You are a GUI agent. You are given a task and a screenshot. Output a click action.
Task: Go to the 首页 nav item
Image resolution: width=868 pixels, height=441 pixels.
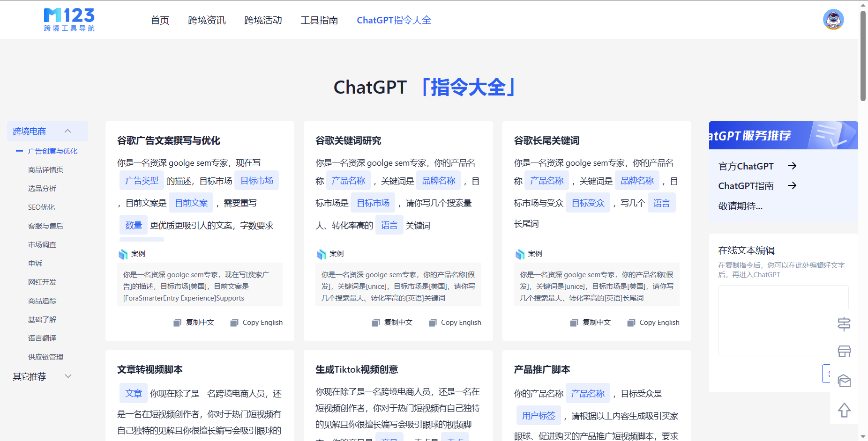[x=160, y=20]
